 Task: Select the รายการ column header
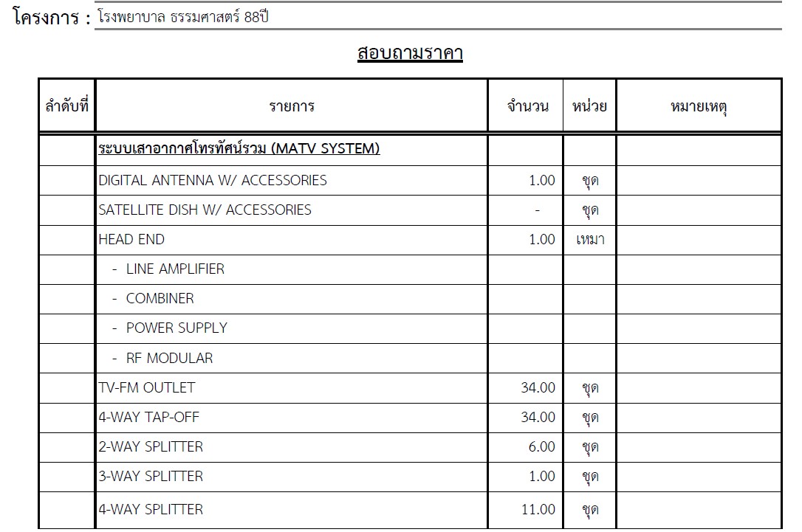click(x=292, y=106)
